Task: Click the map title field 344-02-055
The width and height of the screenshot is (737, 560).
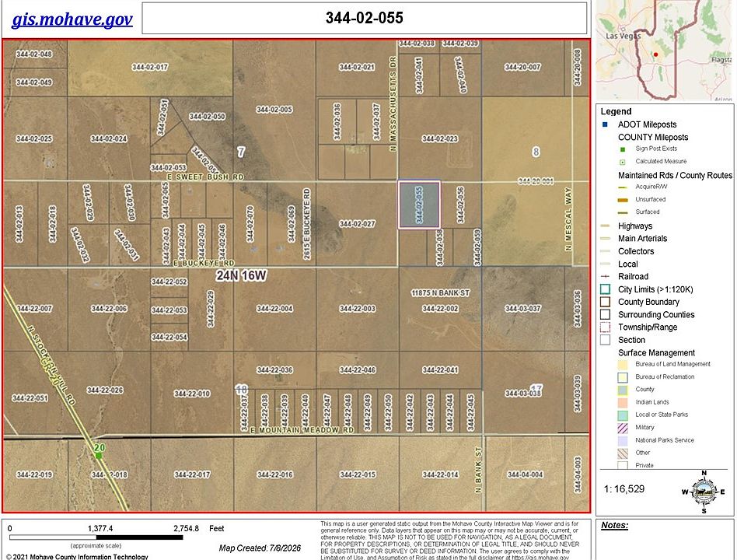Action: (365, 18)
